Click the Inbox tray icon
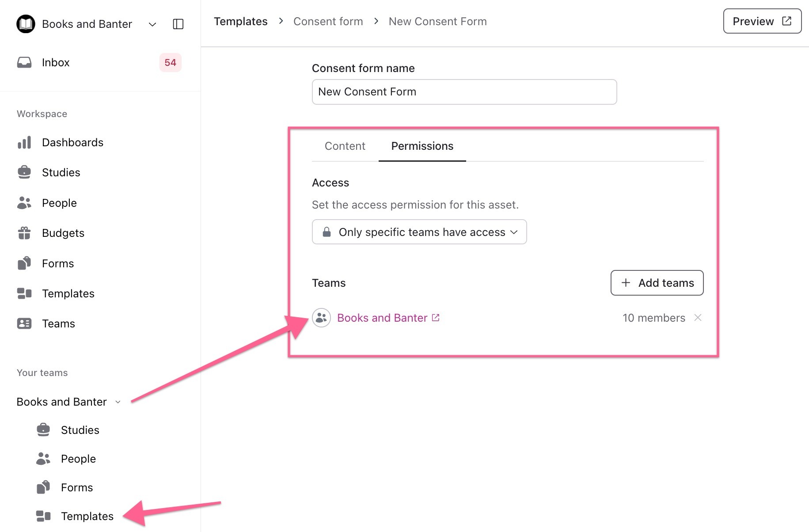 (24, 62)
